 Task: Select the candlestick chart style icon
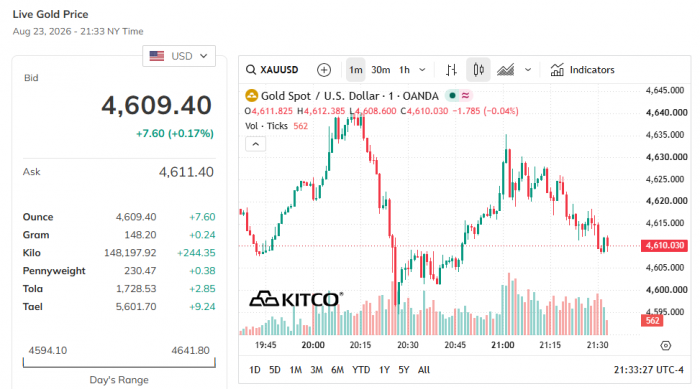point(478,70)
